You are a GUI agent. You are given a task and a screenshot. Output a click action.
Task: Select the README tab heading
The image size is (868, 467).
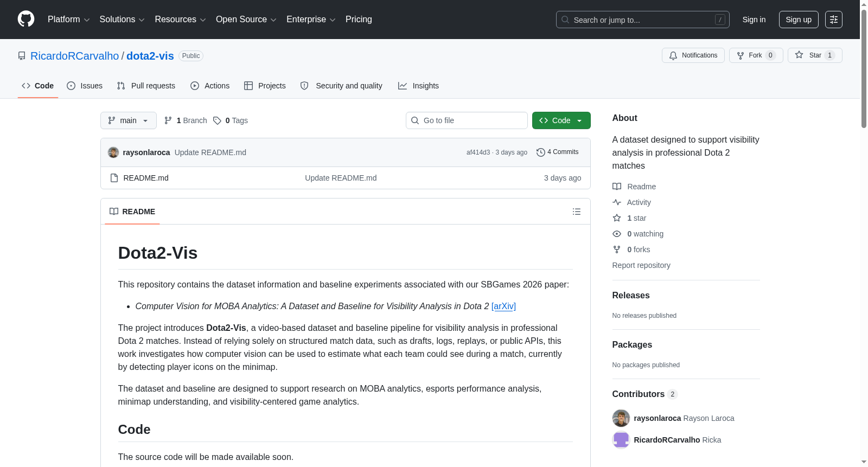coord(132,212)
